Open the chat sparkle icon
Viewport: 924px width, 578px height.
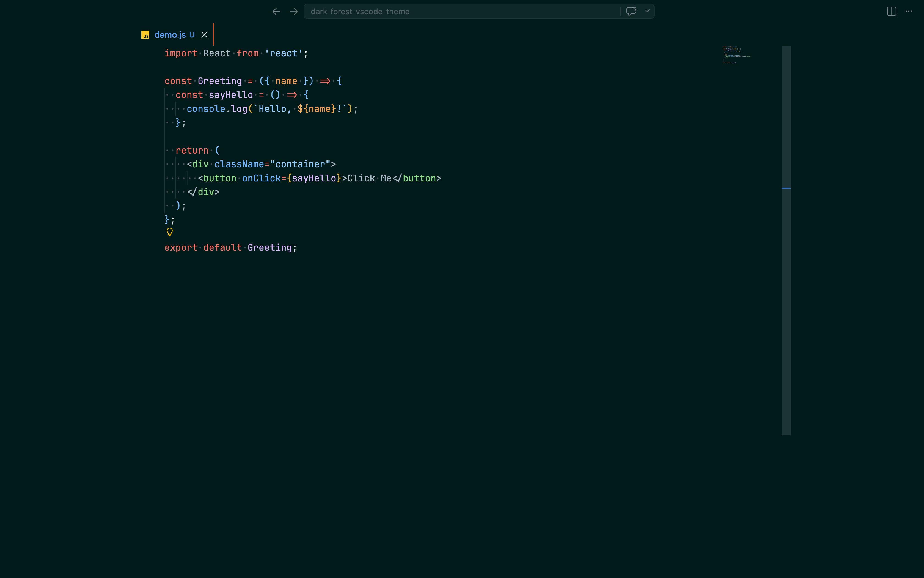(631, 11)
